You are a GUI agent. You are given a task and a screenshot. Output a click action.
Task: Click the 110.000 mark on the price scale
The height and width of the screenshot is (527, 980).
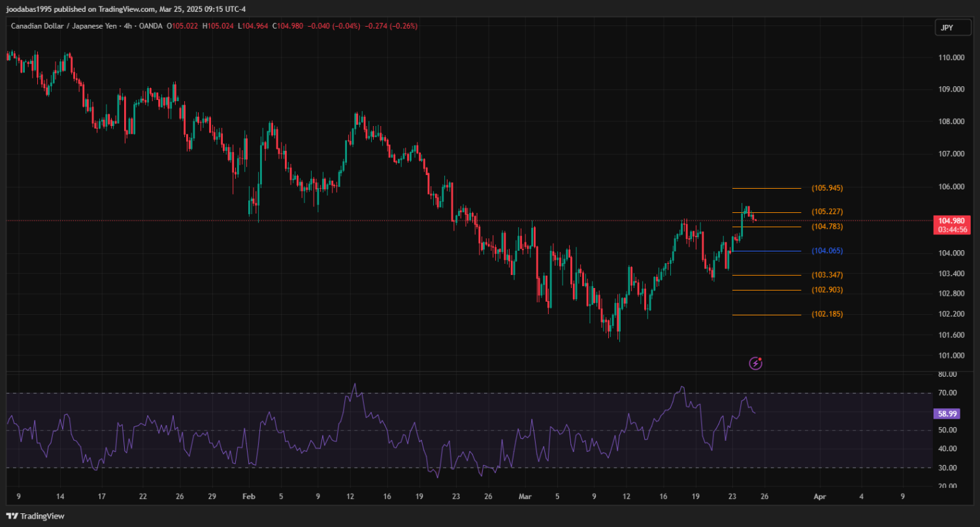951,57
